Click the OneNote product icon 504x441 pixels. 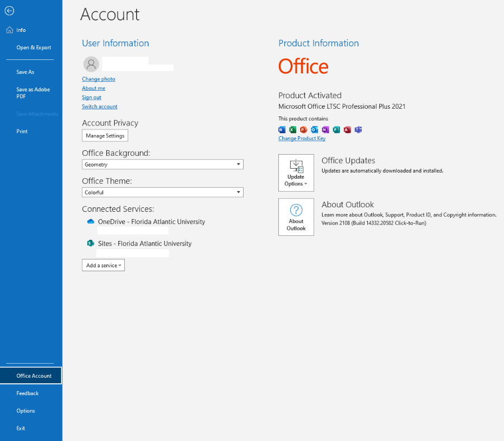coord(325,129)
